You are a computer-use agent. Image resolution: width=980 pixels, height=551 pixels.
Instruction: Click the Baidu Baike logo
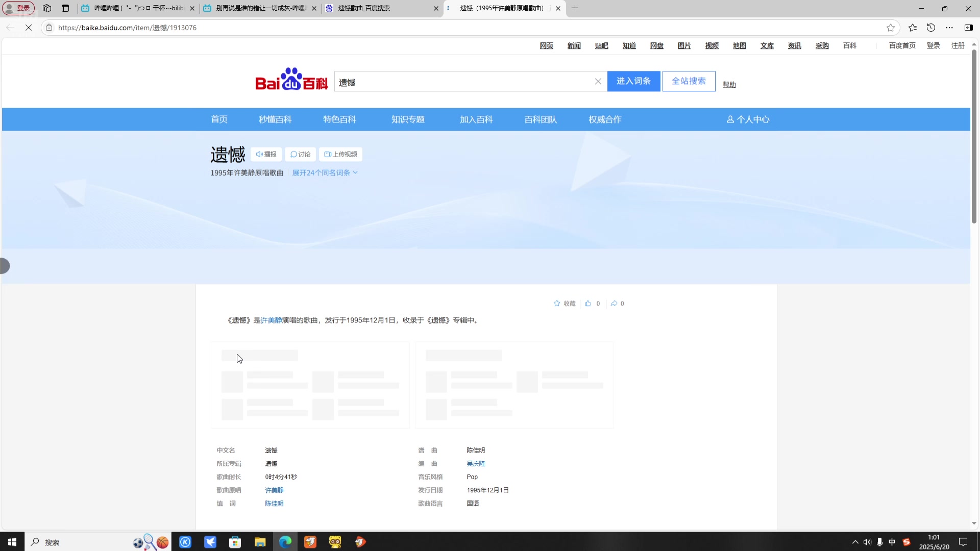pyautogui.click(x=291, y=80)
